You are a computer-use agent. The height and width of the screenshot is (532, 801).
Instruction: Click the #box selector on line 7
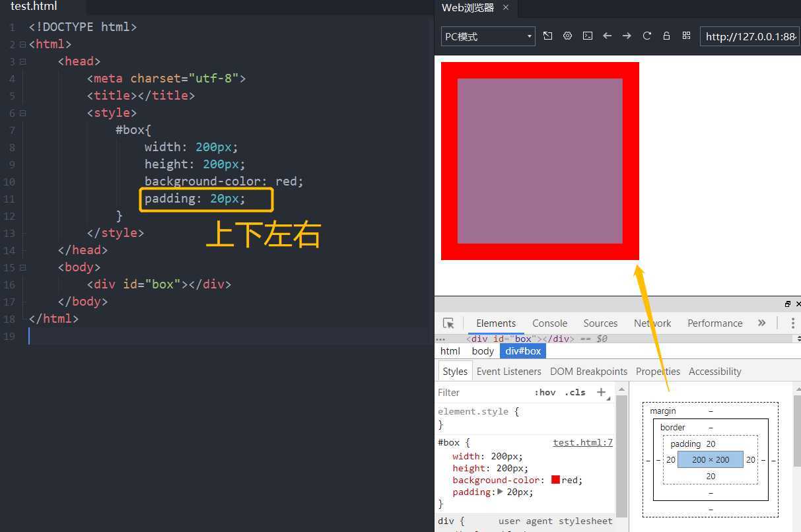pos(133,129)
